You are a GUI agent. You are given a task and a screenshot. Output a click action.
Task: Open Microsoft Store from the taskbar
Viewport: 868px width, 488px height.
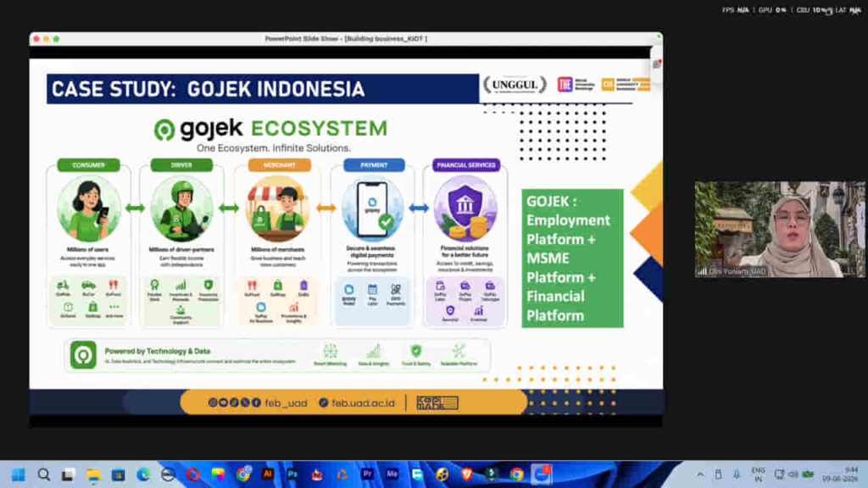(118, 474)
